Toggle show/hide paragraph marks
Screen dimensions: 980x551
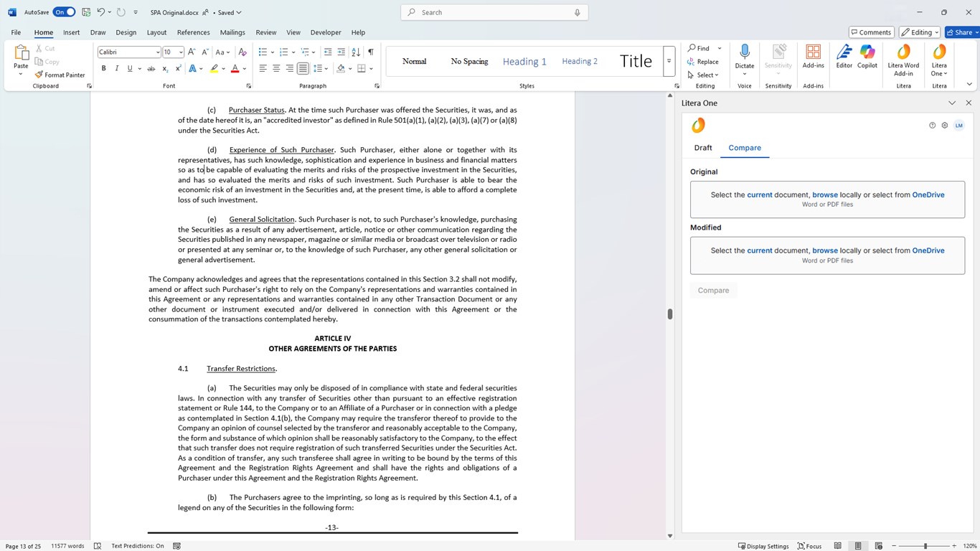point(370,52)
